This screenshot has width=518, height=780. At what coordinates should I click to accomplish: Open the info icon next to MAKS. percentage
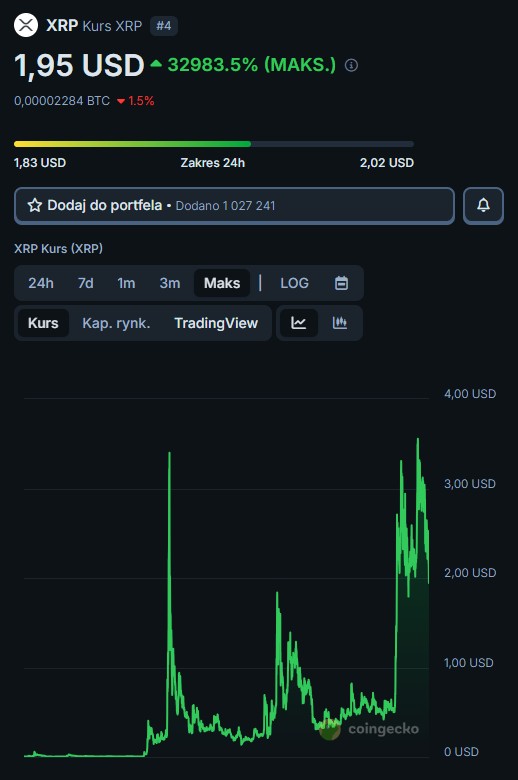click(x=351, y=65)
